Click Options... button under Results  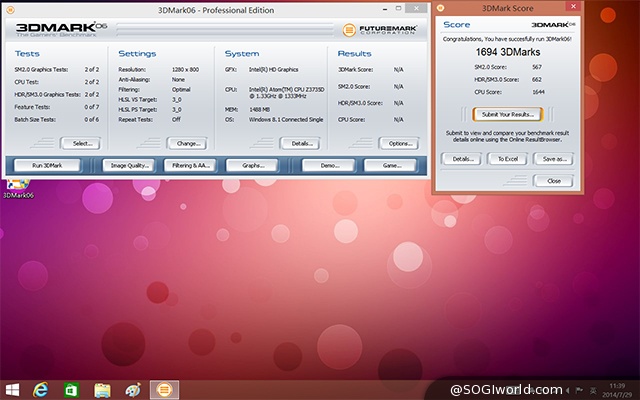point(399,143)
